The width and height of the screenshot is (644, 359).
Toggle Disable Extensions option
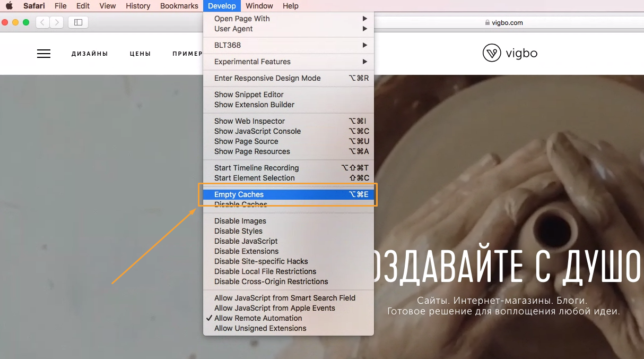pyautogui.click(x=289, y=251)
